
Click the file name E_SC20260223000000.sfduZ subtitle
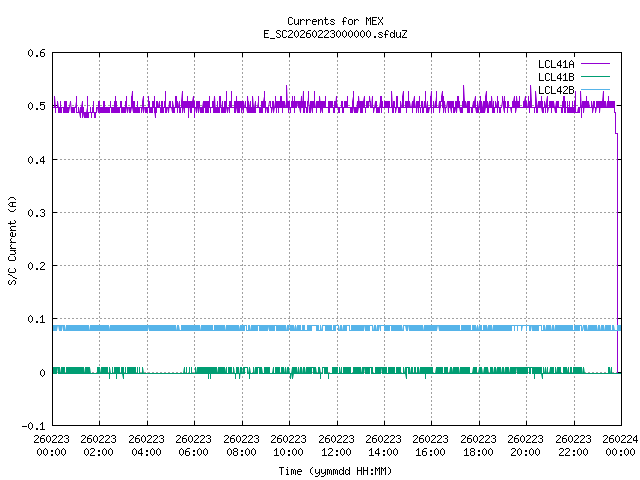pyautogui.click(x=334, y=34)
